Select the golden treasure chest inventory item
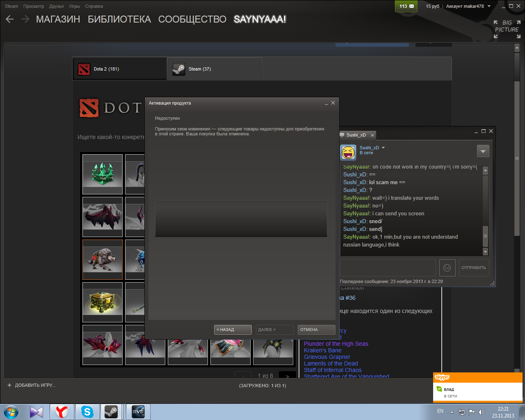Image resolution: width=525 pixels, height=420 pixels. tap(103, 302)
